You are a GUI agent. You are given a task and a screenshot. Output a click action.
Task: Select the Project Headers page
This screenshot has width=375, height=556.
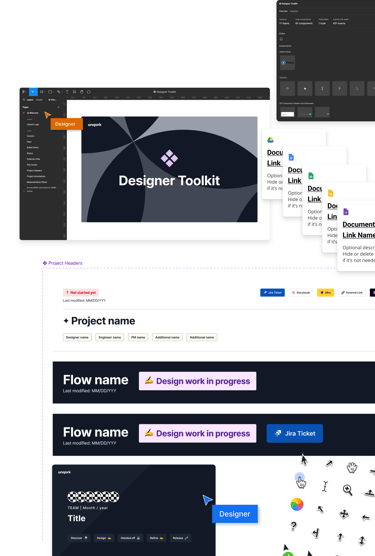pyautogui.click(x=34, y=171)
